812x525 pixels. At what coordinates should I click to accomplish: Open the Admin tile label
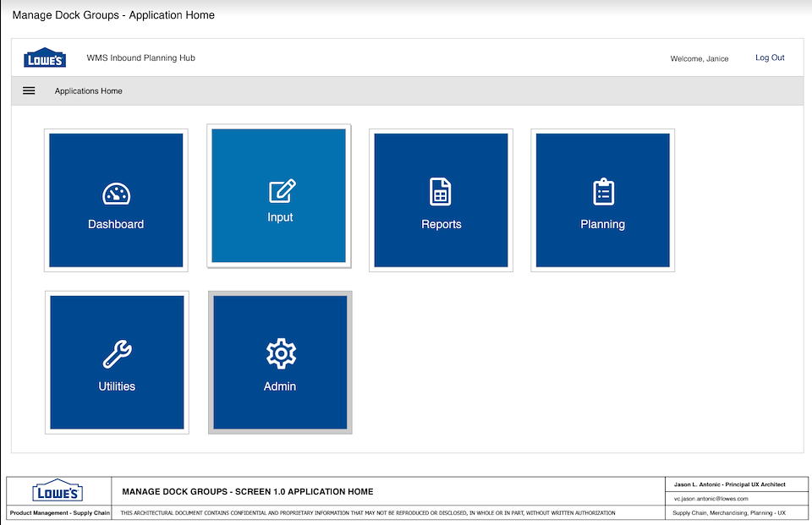(280, 386)
